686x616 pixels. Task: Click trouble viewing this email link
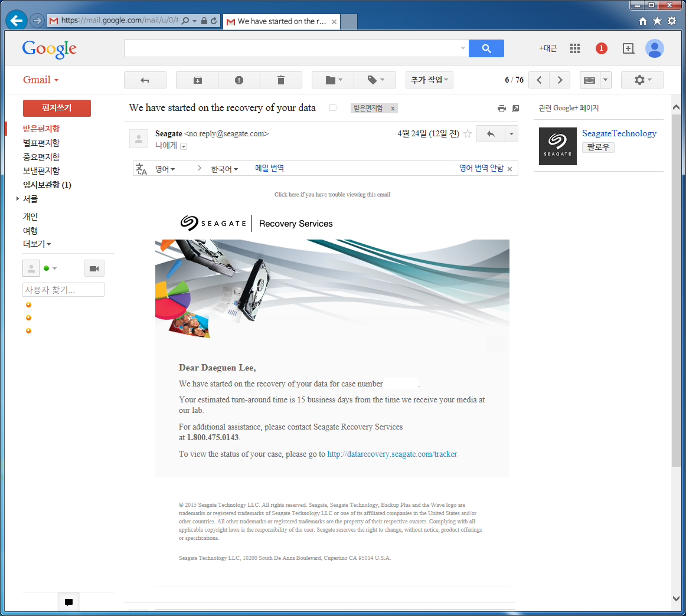[332, 195]
